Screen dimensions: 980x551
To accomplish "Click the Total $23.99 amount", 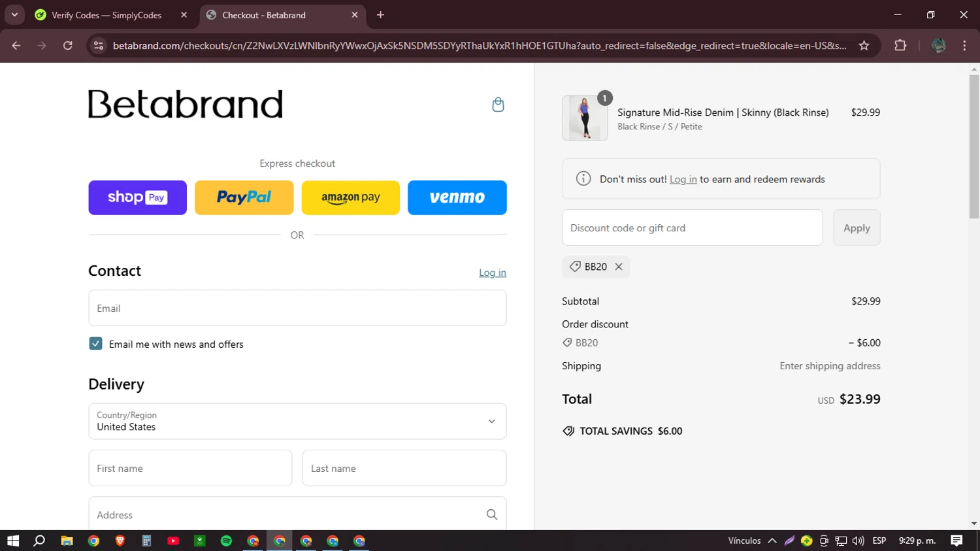I will pyautogui.click(x=860, y=399).
